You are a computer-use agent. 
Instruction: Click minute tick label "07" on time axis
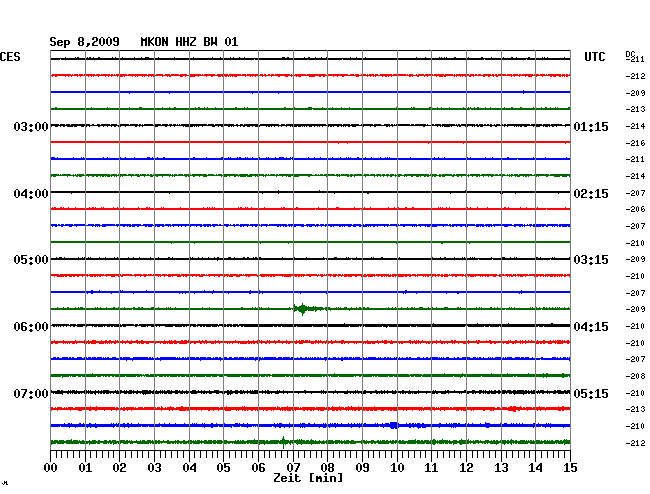pyautogui.click(x=293, y=468)
